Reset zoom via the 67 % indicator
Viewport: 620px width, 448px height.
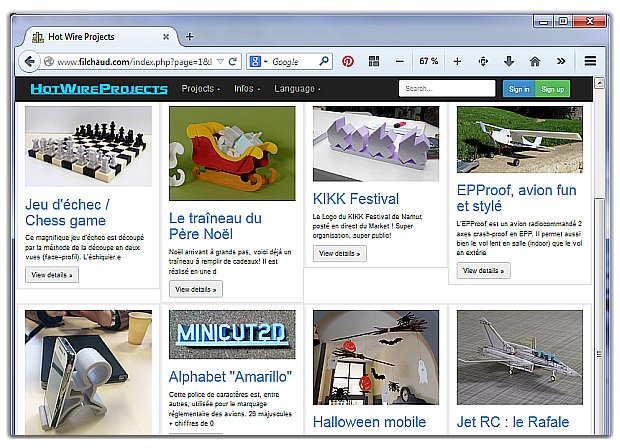click(x=429, y=61)
